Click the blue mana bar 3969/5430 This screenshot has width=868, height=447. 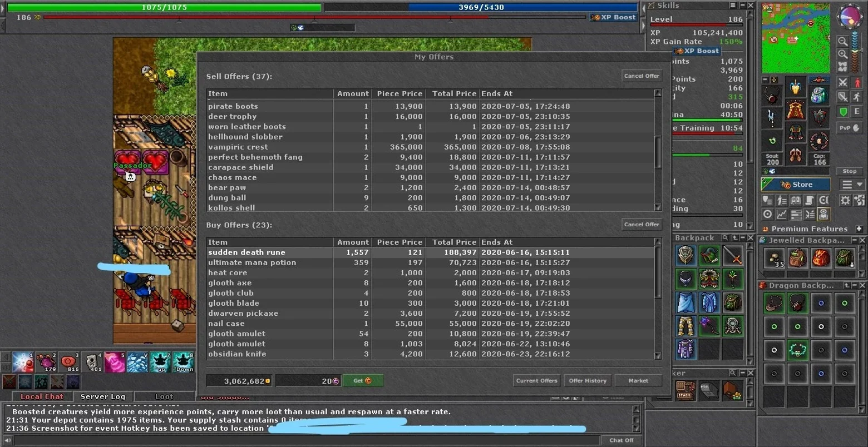coord(481,8)
